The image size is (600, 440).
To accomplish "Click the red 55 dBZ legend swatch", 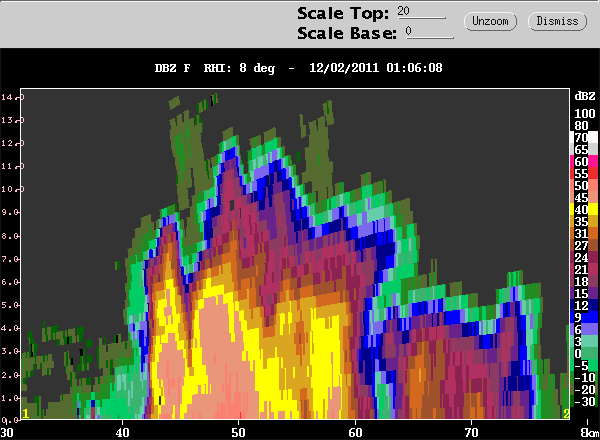I will point(578,173).
